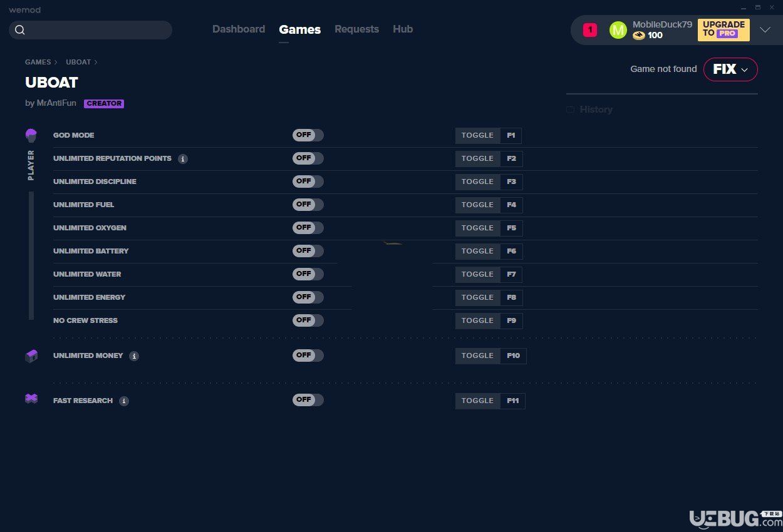Click the search magnifier icon
Image resolution: width=783 pixels, height=532 pixels.
coord(20,30)
